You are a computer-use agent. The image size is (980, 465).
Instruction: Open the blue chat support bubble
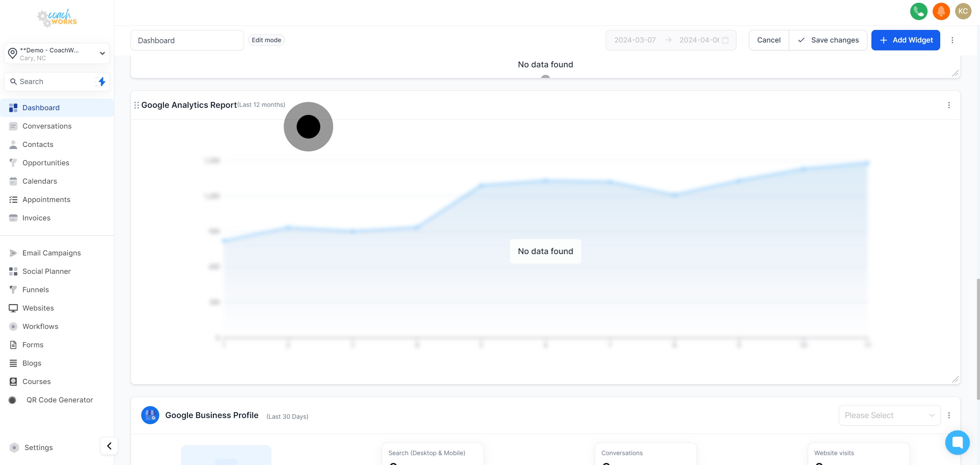point(957,442)
